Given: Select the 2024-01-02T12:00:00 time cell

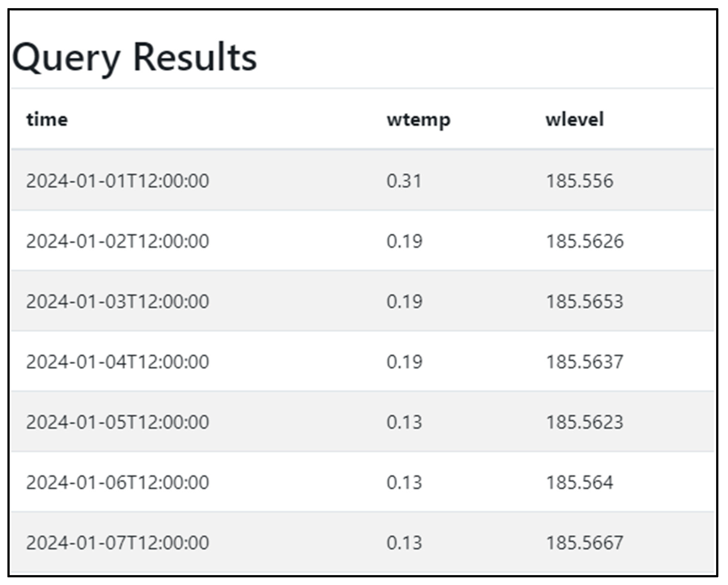Looking at the screenshot, I should pos(117,241).
